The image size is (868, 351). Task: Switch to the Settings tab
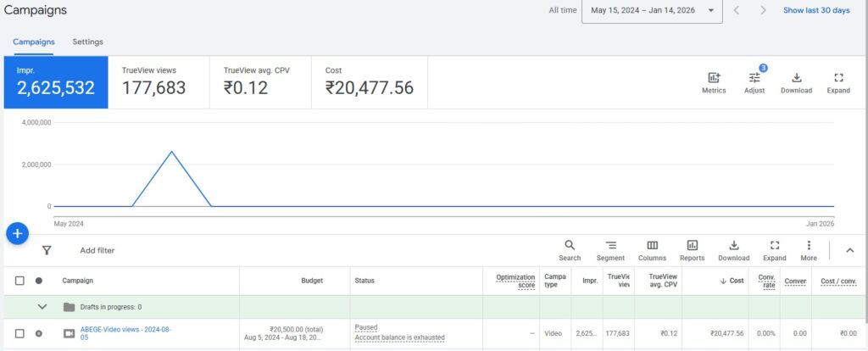click(87, 42)
